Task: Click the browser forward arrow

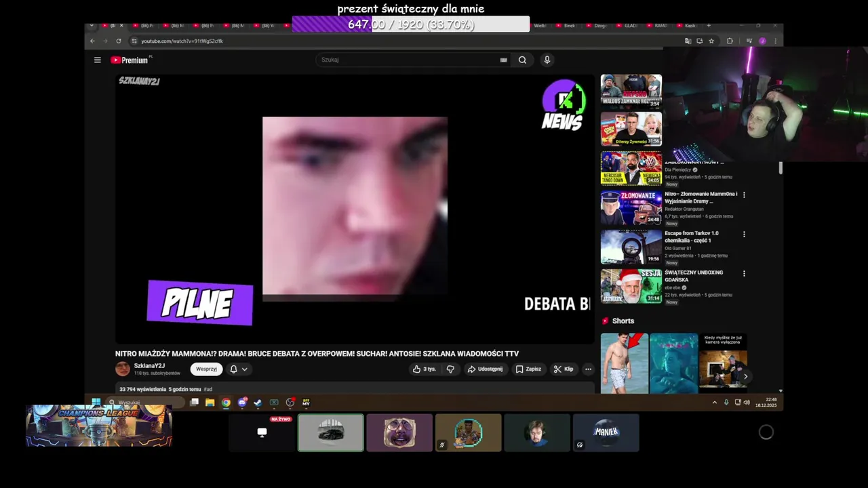Action: point(105,41)
